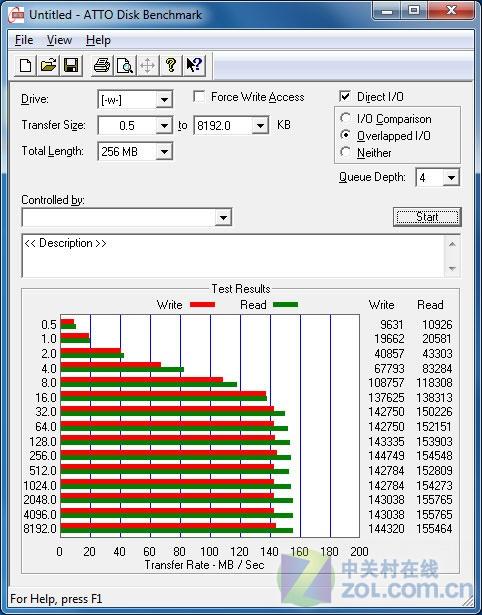Click the greyed move arrows toolbar icon
Viewport: 482px width, 615px height.
coord(147,65)
